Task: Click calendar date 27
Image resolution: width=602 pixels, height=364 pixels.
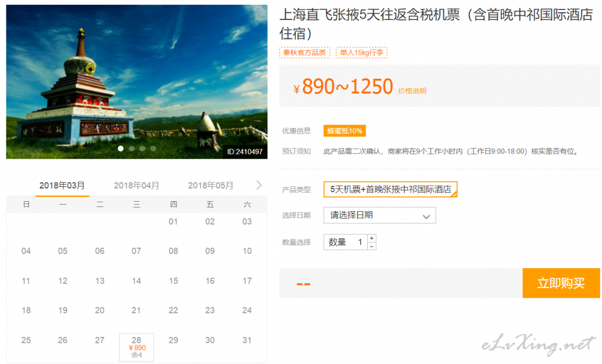Action: (99, 340)
